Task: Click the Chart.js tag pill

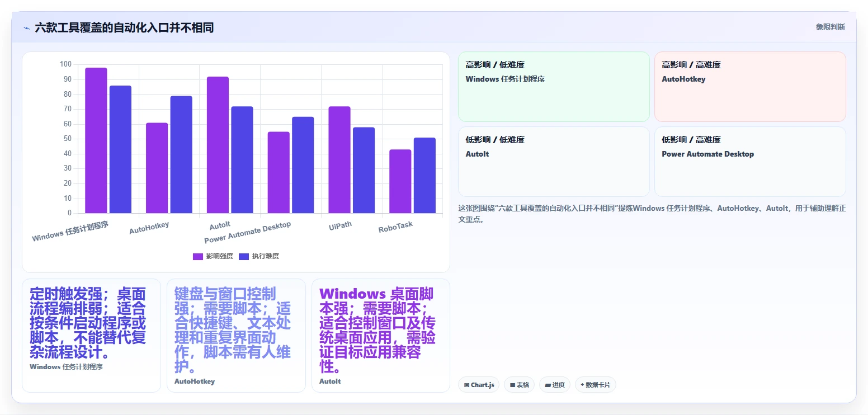Action: pos(479,385)
